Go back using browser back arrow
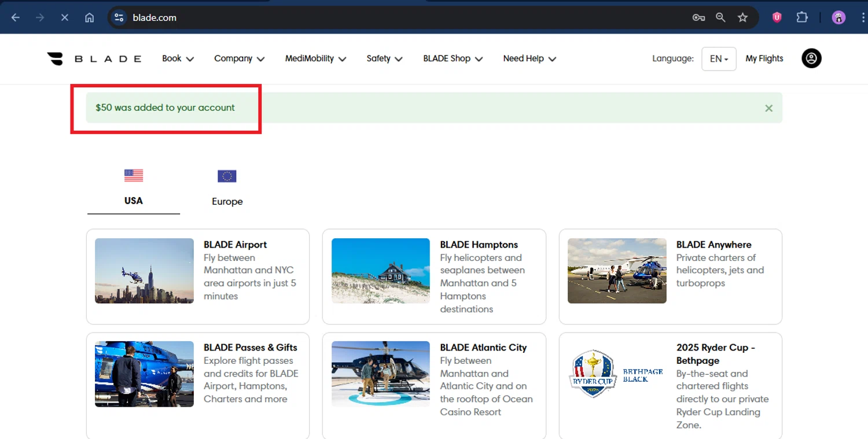Viewport: 868px width, 439px height. [16, 17]
